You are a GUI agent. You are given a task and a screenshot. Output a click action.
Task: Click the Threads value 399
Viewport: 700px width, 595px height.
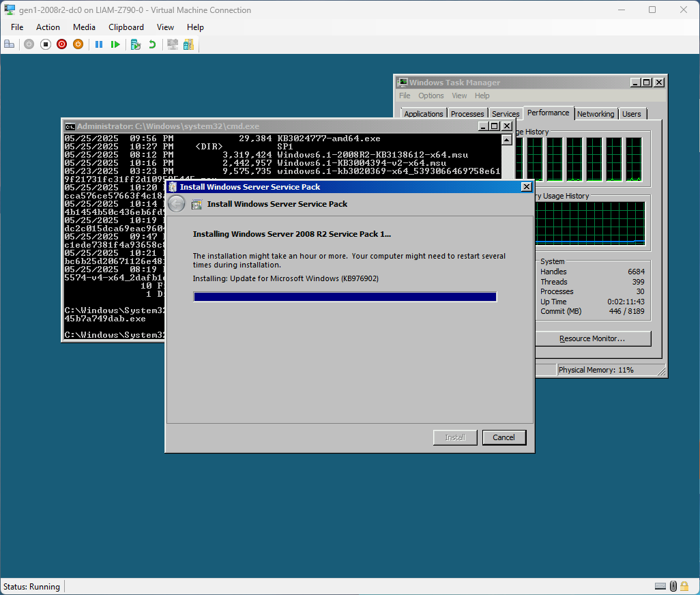click(639, 282)
